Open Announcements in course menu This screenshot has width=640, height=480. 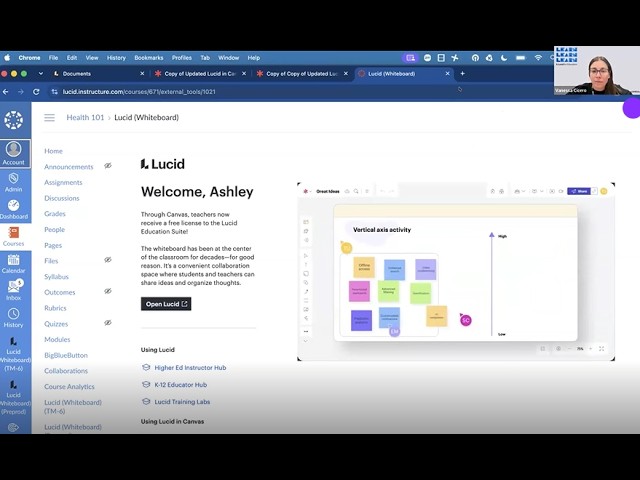coord(69,167)
